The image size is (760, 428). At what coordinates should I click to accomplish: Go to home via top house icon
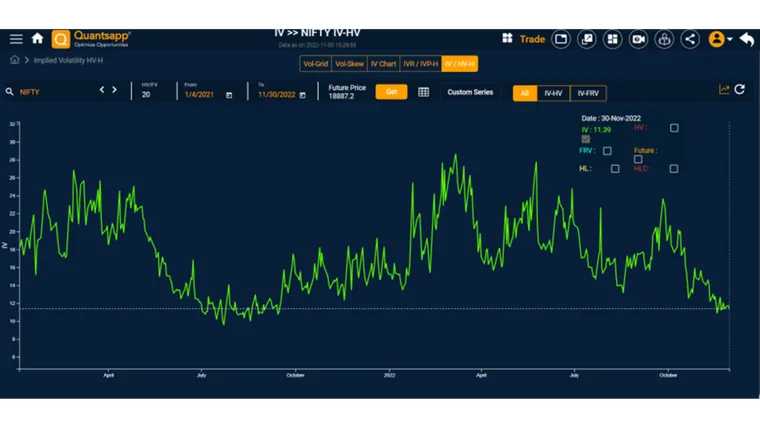click(x=37, y=38)
